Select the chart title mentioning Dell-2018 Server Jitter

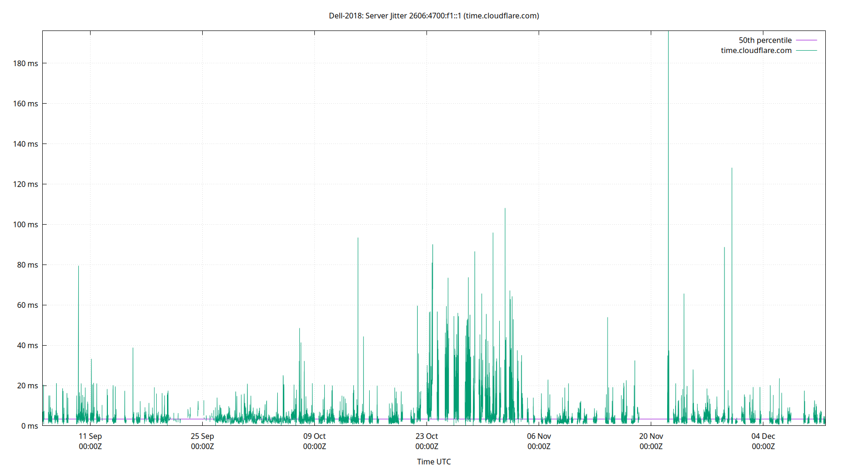pyautogui.click(x=434, y=15)
